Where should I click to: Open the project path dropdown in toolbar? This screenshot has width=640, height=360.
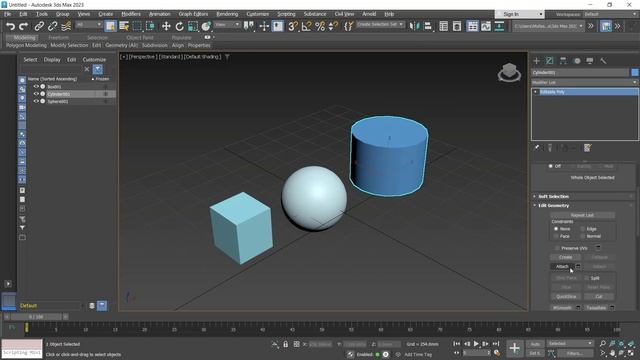(x=548, y=26)
